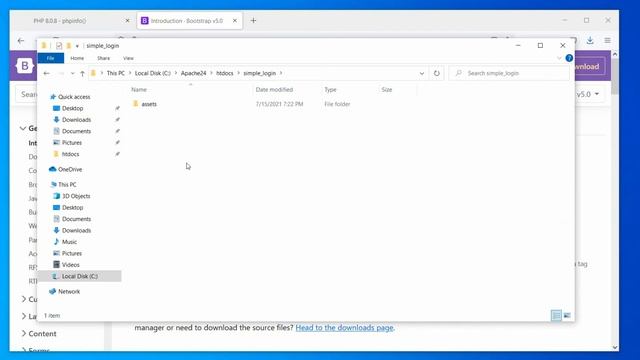Open Desktop under This PC

pyautogui.click(x=73, y=207)
